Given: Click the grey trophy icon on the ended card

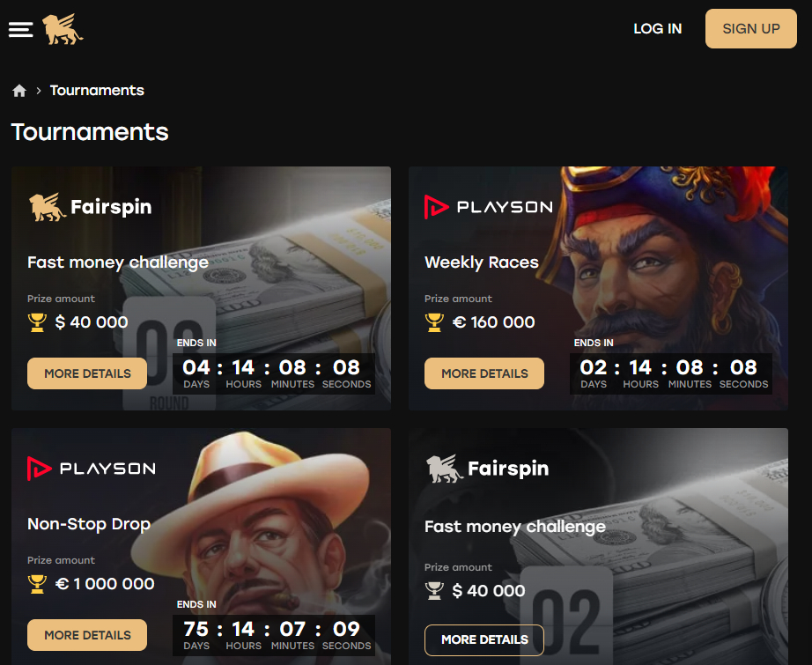Looking at the screenshot, I should point(434,591).
